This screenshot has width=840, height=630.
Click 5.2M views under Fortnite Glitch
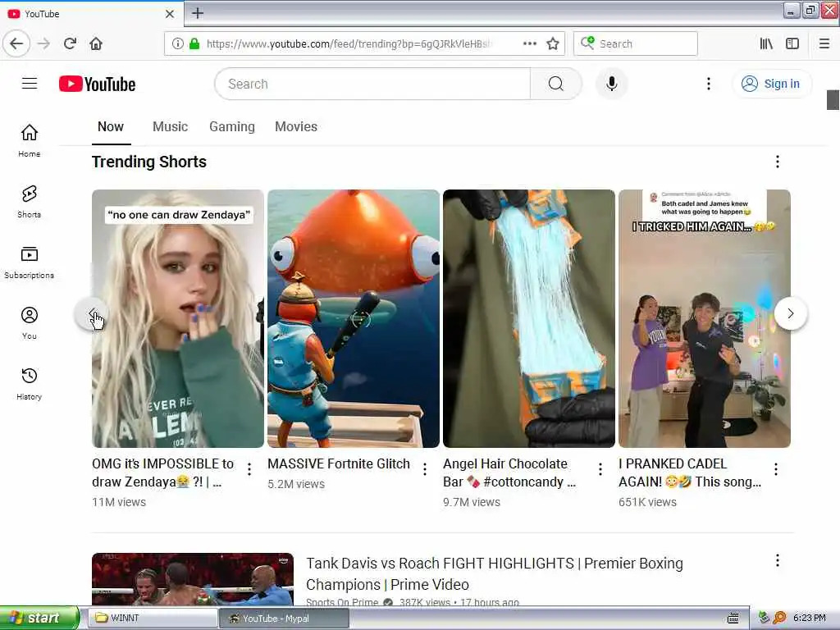click(x=296, y=484)
